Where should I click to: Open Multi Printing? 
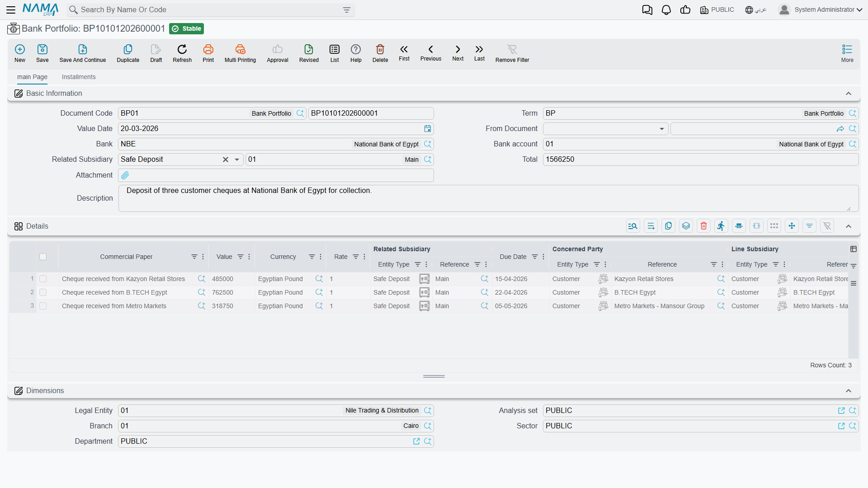240,53
